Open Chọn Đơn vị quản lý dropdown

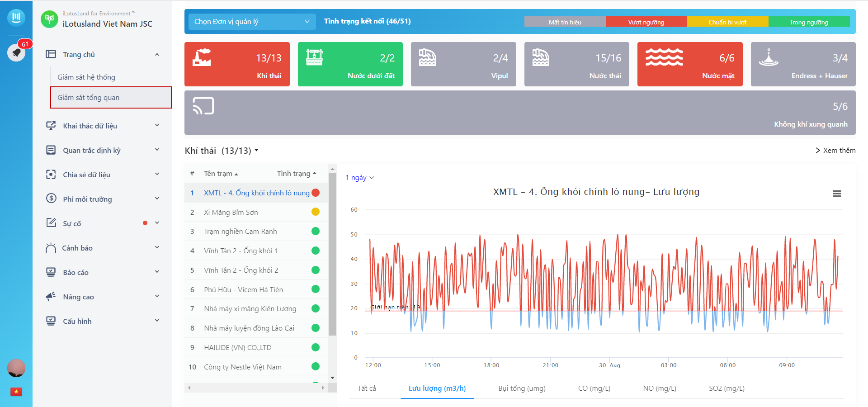point(252,21)
